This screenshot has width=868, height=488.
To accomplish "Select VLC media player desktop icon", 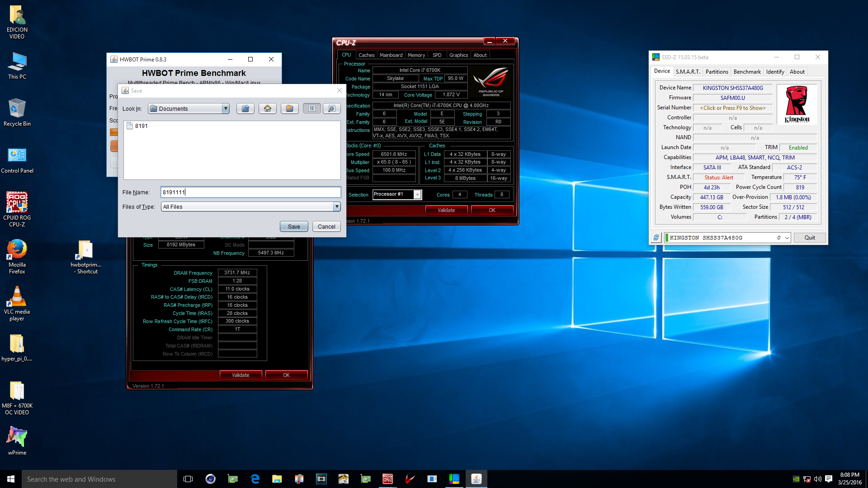I will coord(17,304).
